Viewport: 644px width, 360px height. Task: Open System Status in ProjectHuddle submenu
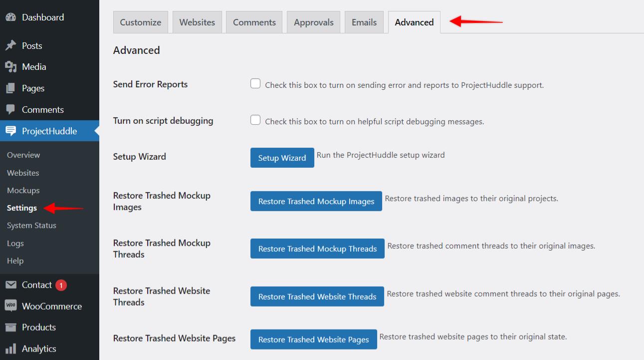pyautogui.click(x=31, y=226)
